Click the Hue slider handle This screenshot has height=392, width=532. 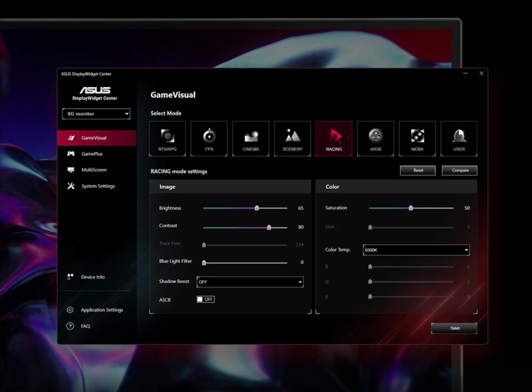coord(370,227)
